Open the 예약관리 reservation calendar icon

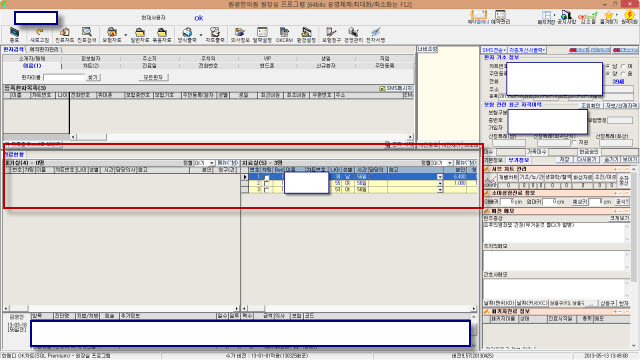[x=500, y=18]
